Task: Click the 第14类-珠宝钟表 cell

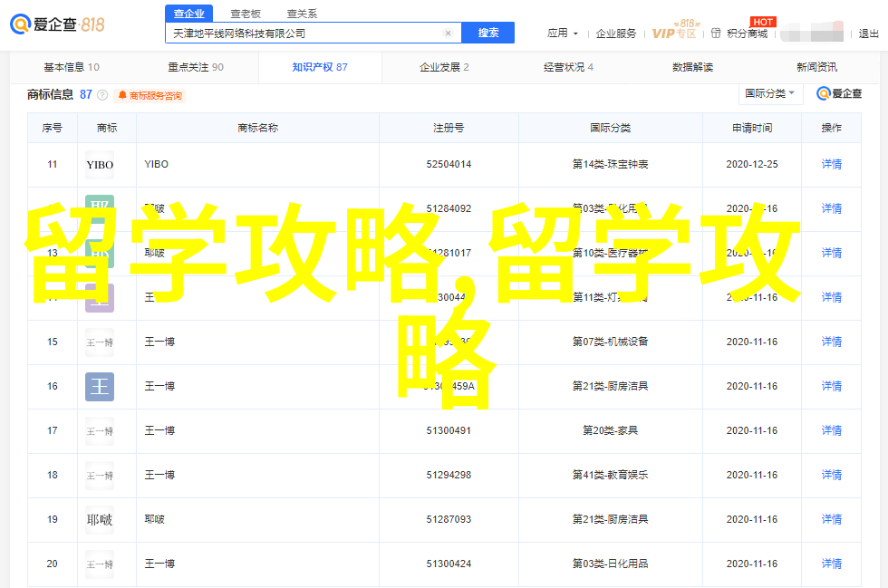Action: point(610,164)
